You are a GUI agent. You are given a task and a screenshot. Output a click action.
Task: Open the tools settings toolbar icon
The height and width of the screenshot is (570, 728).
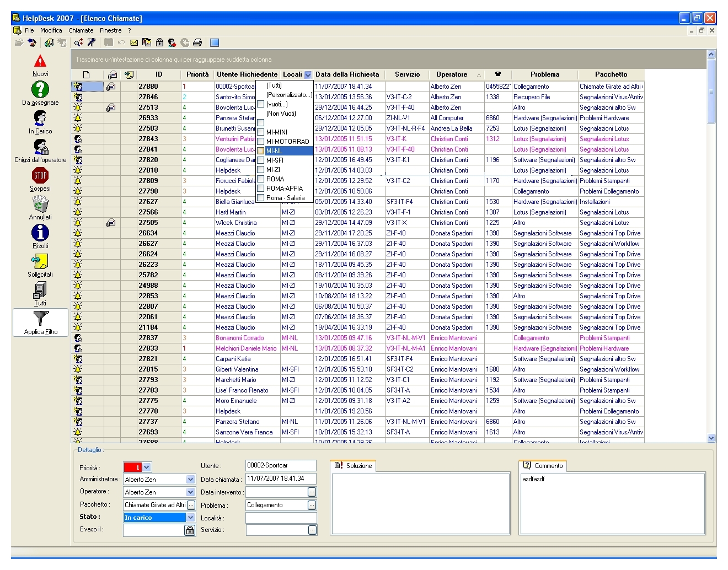[x=92, y=42]
